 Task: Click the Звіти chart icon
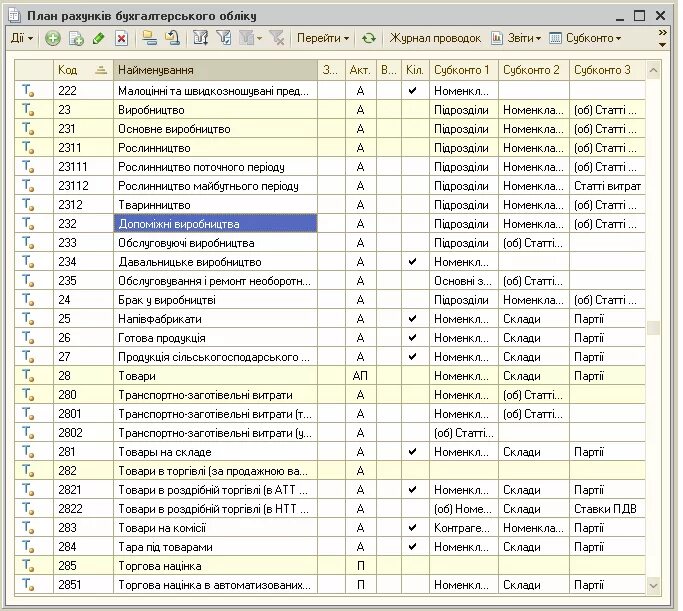(x=497, y=38)
